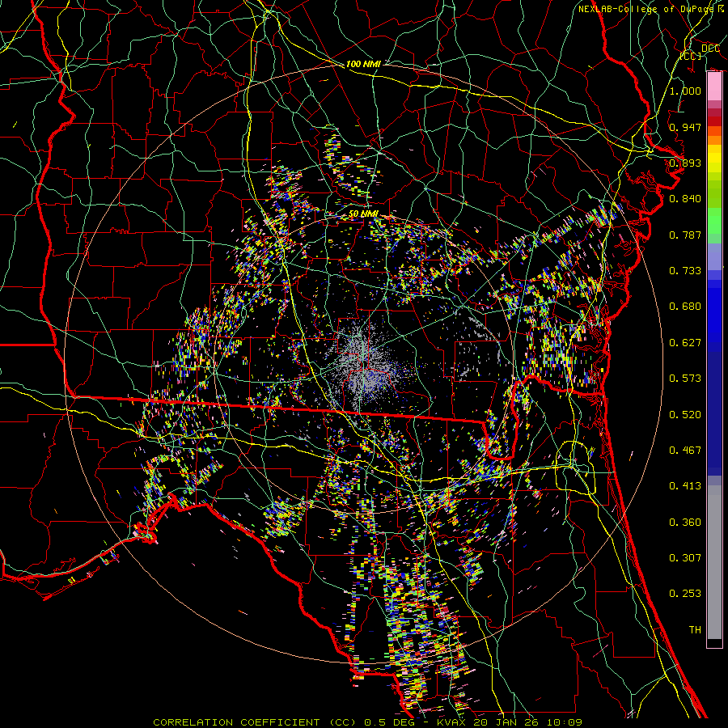Click the 1.000 value on the legend
Screen dimensions: 728x728
pyautogui.click(x=685, y=91)
